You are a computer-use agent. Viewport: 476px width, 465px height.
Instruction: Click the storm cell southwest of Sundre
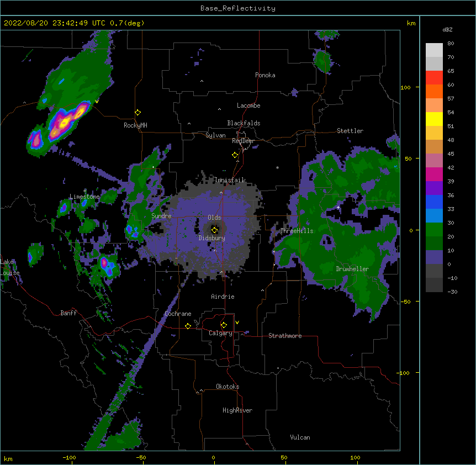133,231
